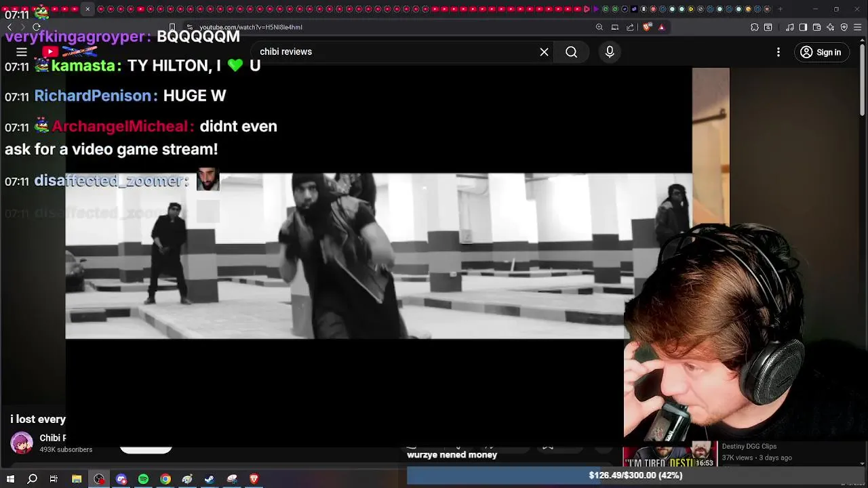Open Spotify from the taskbar
868x488 pixels.
coord(143,479)
